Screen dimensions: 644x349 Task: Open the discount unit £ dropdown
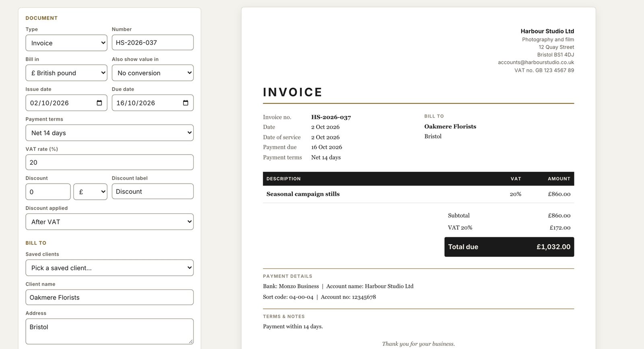(90, 192)
